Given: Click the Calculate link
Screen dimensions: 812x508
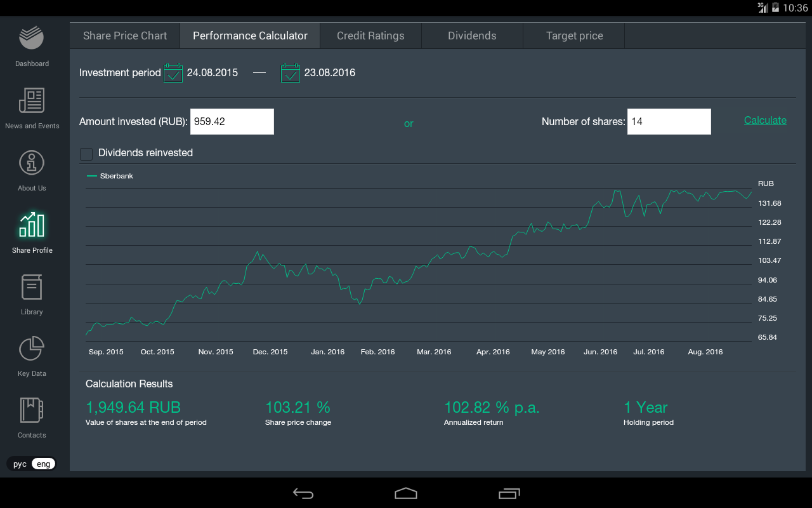Looking at the screenshot, I should 765,121.
